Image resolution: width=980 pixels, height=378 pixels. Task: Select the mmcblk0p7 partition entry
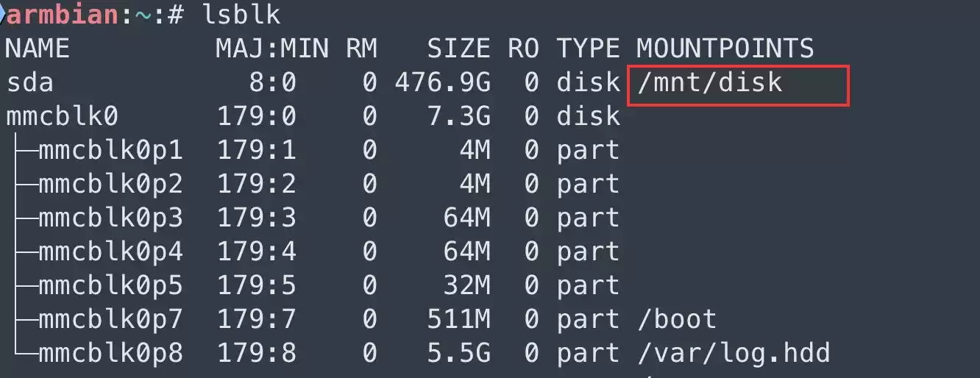pos(110,319)
